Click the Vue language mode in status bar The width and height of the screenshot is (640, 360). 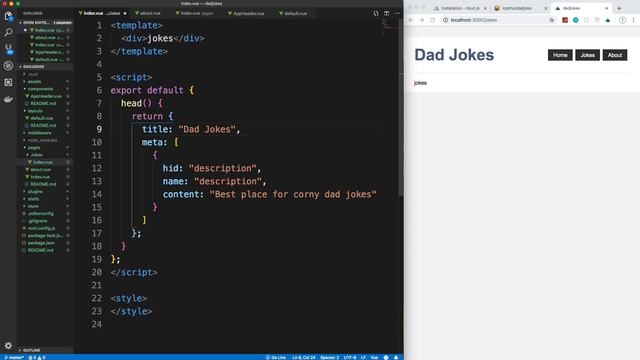pyautogui.click(x=374, y=358)
